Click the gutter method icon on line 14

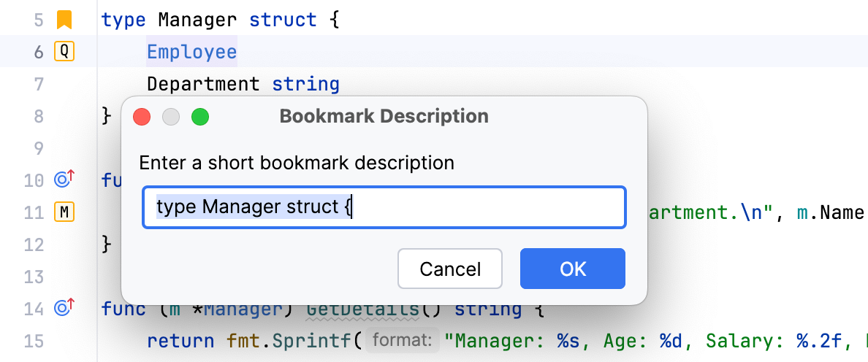(64, 309)
